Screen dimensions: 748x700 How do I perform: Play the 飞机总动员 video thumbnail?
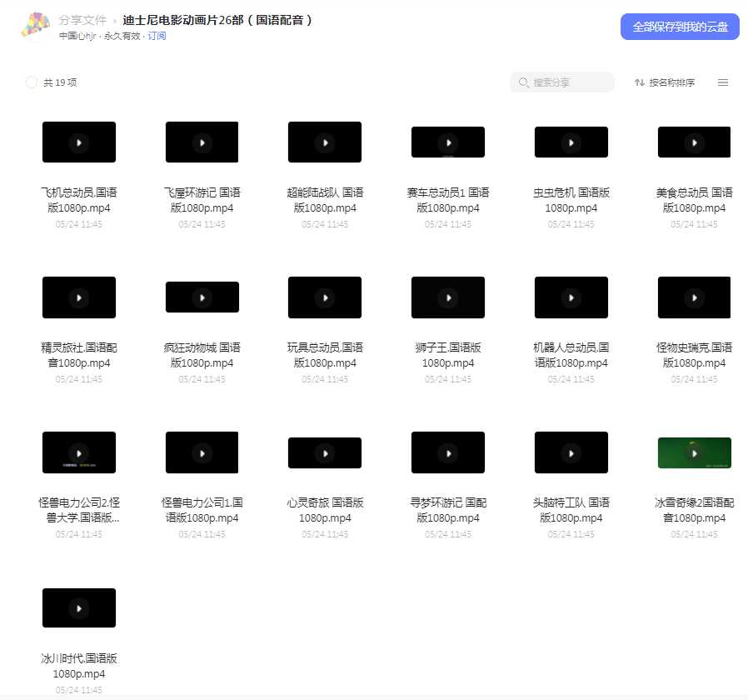[79, 142]
